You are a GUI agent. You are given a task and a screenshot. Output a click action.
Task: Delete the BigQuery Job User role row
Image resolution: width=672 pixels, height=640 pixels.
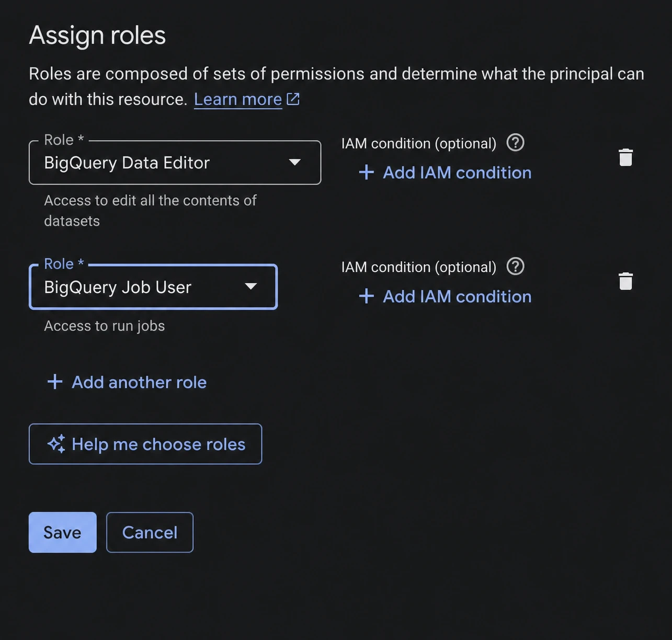tap(625, 281)
